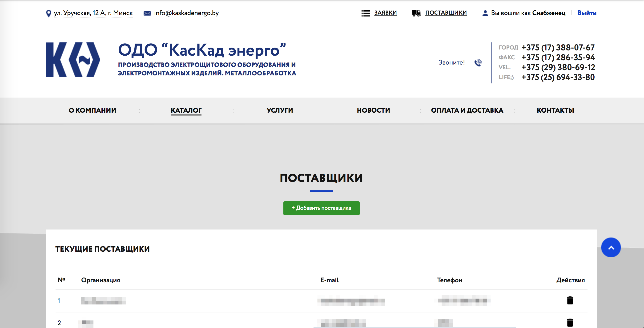Viewport: 644px width, 328px height.
Task: Click fax number +375 (17) 286-35-94
Action: click(x=558, y=57)
